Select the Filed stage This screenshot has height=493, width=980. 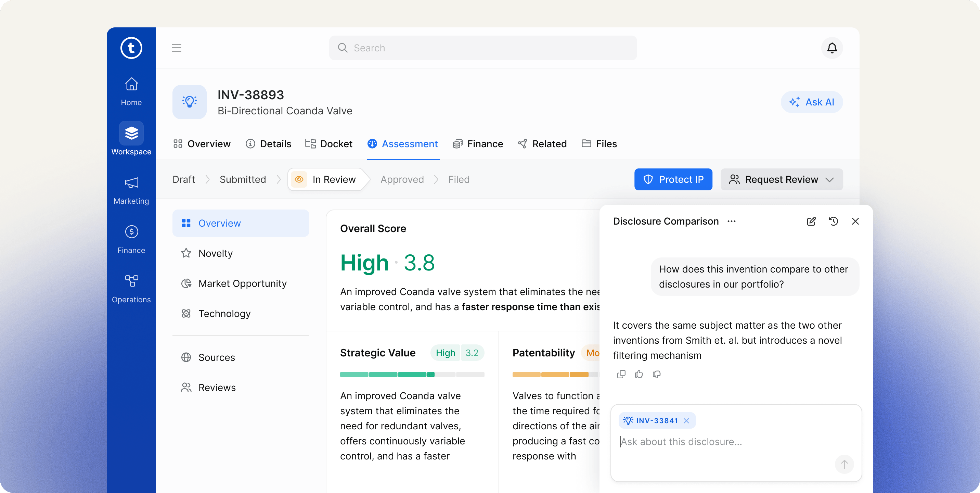(x=459, y=179)
